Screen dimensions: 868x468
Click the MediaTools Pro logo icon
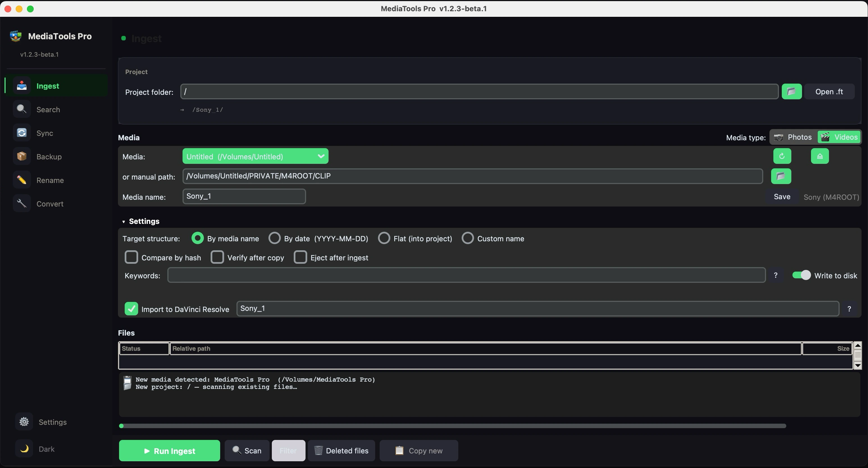[15, 36]
